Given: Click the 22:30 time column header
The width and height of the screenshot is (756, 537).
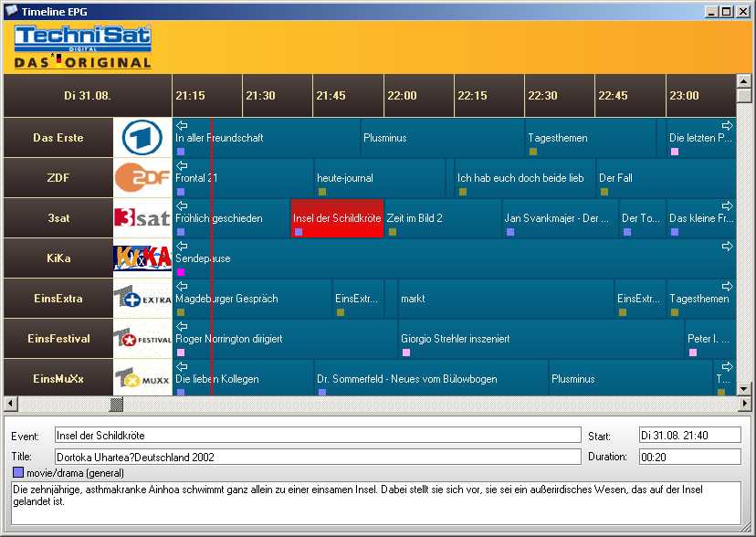Looking at the screenshot, I should [560, 96].
